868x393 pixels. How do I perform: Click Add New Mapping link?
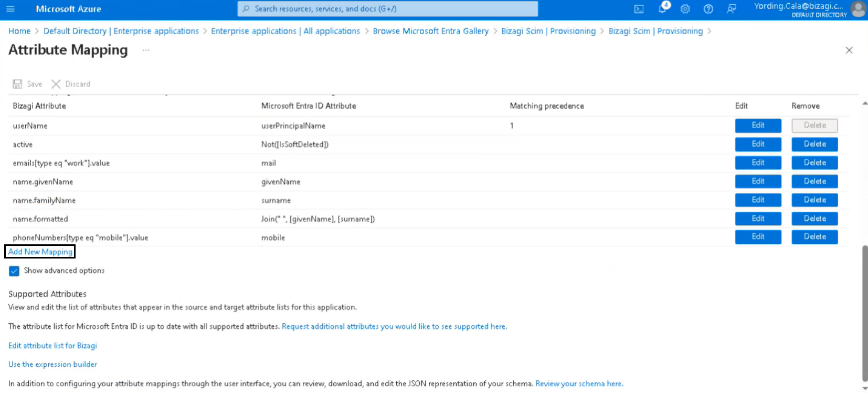(x=40, y=252)
